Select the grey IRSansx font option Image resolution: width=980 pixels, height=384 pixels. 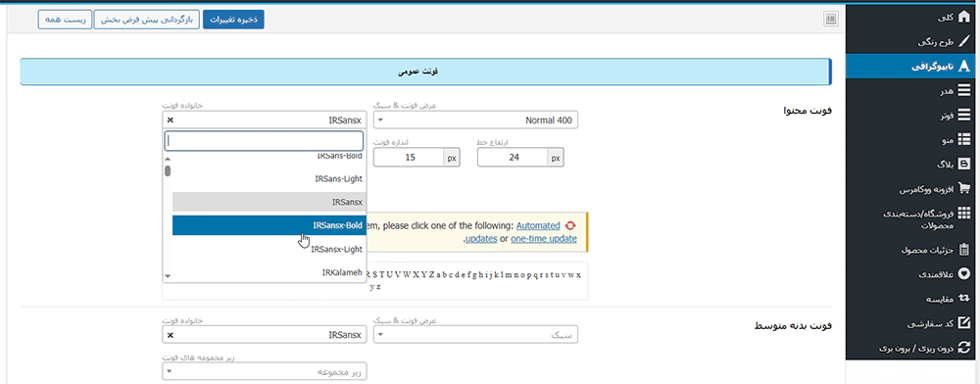pos(269,202)
